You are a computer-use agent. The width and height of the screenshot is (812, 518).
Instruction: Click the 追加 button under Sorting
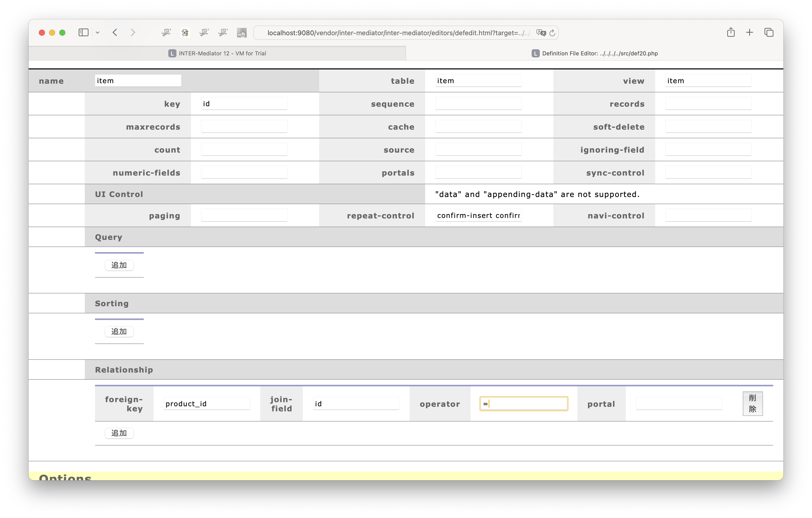(x=119, y=332)
